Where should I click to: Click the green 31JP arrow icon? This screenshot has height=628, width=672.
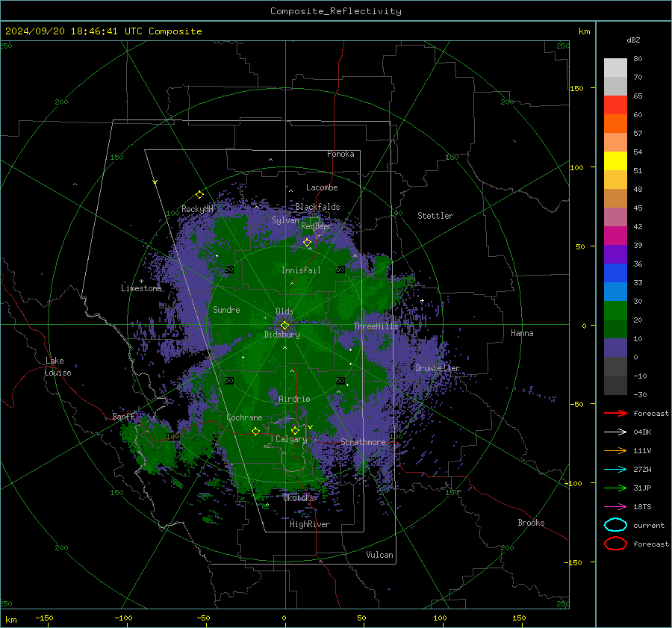coord(615,488)
